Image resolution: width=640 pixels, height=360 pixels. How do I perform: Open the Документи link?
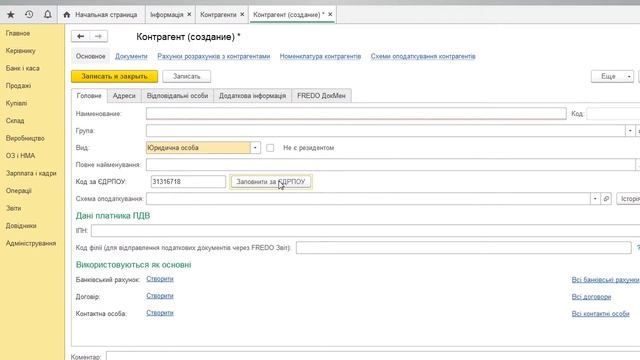[131, 56]
